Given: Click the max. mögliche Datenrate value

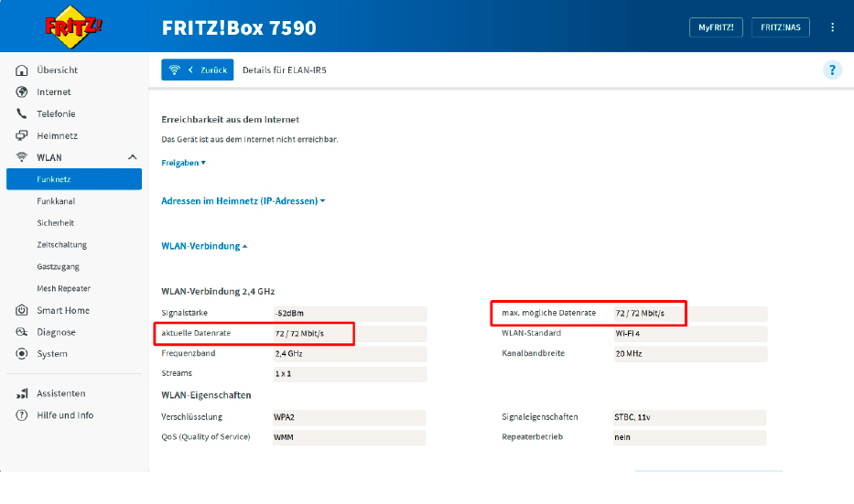Looking at the screenshot, I should [x=690, y=313].
